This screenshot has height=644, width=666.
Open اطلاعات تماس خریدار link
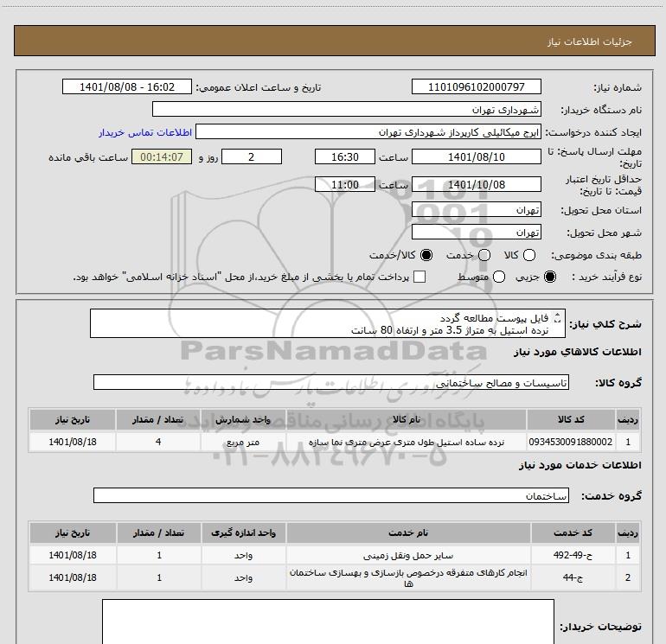click(145, 132)
